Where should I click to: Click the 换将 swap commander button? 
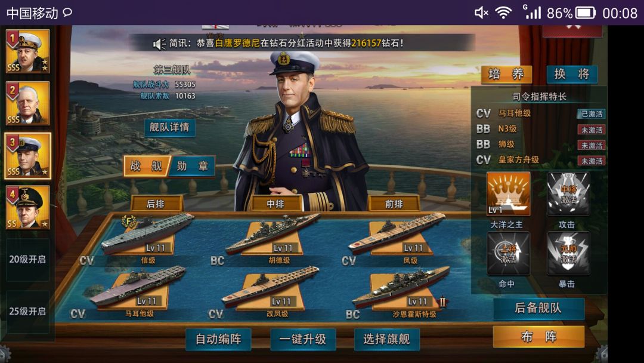(572, 75)
